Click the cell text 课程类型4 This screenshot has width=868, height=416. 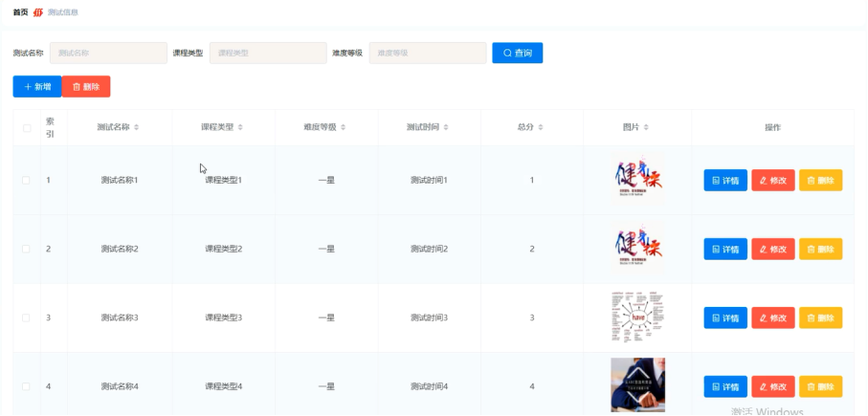(224, 386)
